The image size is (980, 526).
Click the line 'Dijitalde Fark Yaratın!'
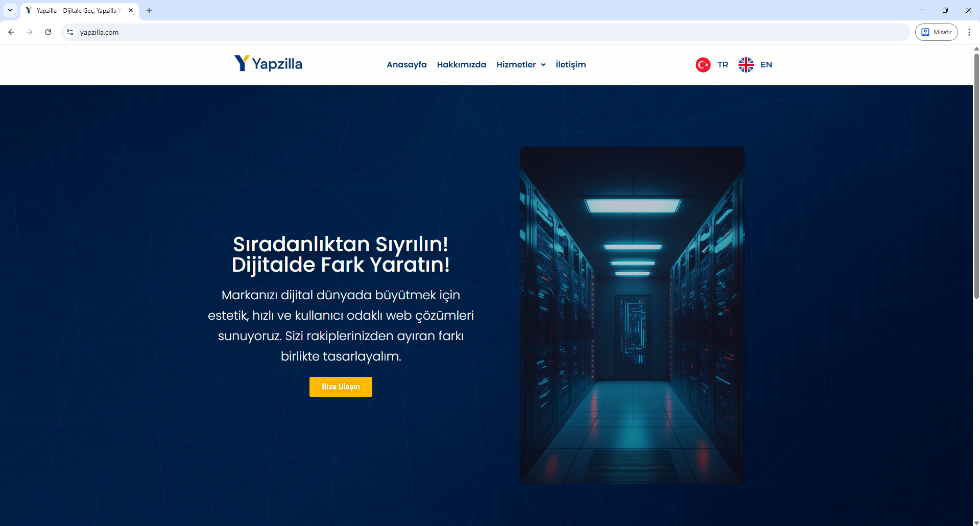[341, 265]
